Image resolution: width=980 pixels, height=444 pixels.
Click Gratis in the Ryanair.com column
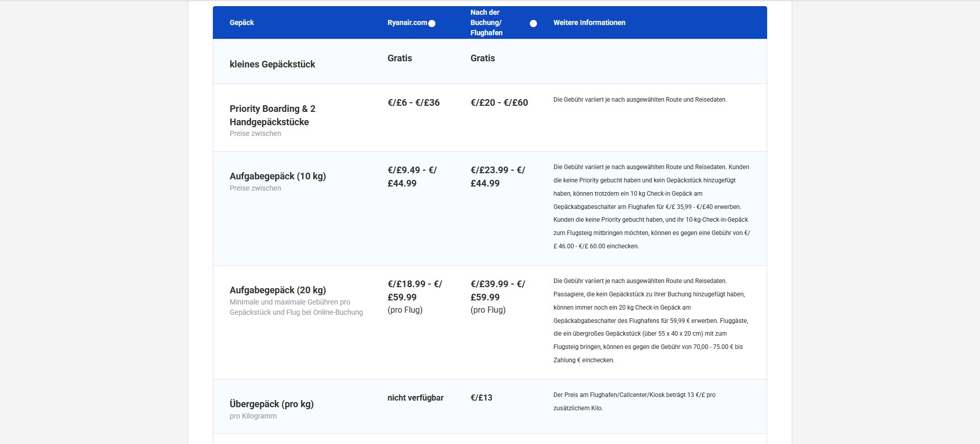click(x=399, y=58)
